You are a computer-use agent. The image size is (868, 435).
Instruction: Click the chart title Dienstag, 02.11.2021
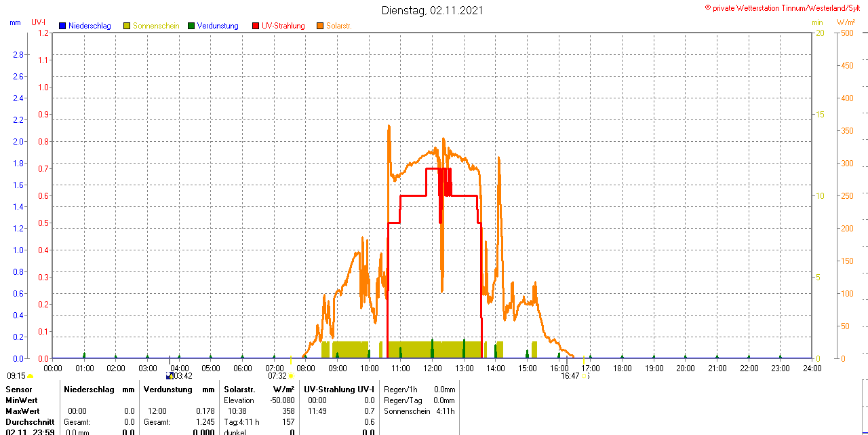[433, 10]
